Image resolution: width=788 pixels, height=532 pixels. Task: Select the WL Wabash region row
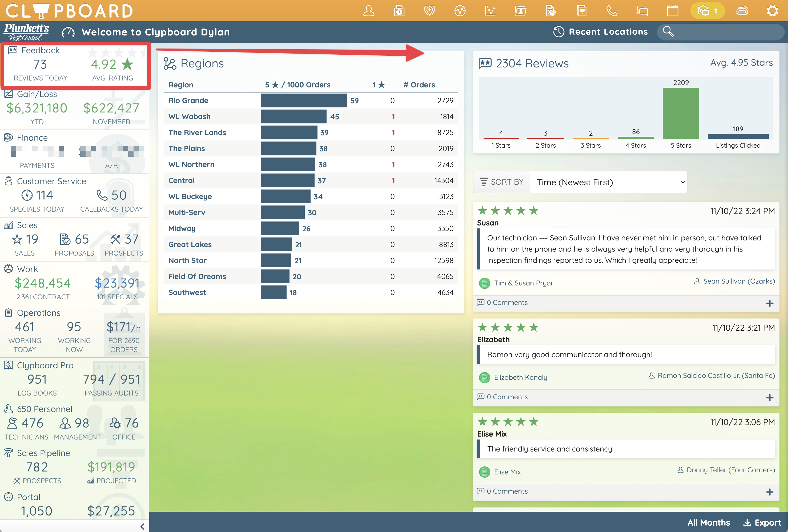pyautogui.click(x=311, y=117)
